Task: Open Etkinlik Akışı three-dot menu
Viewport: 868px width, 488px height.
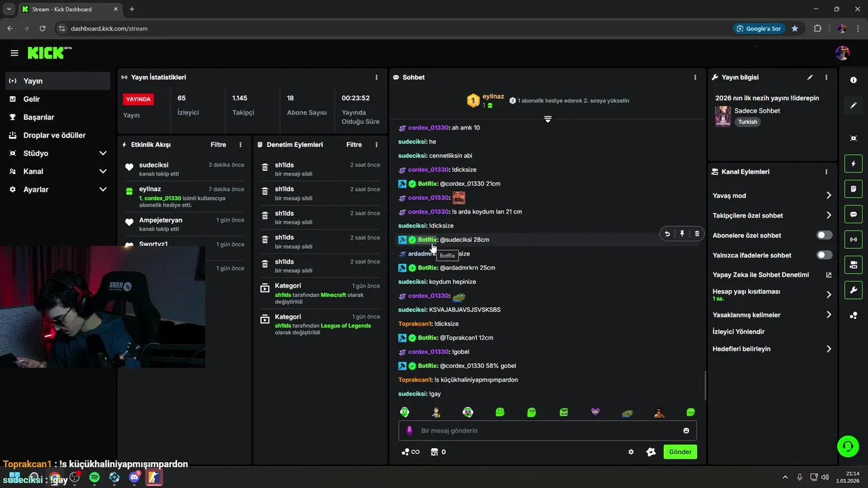Action: point(240,144)
